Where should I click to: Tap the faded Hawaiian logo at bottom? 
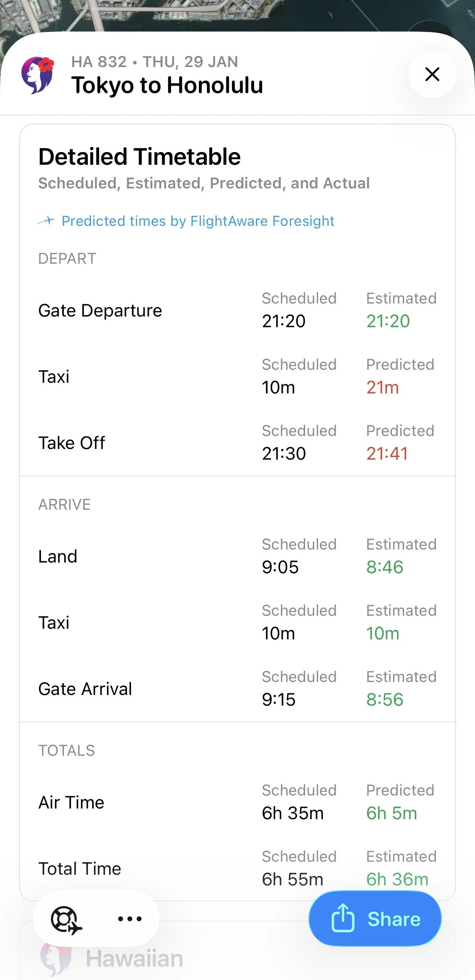coord(56,959)
